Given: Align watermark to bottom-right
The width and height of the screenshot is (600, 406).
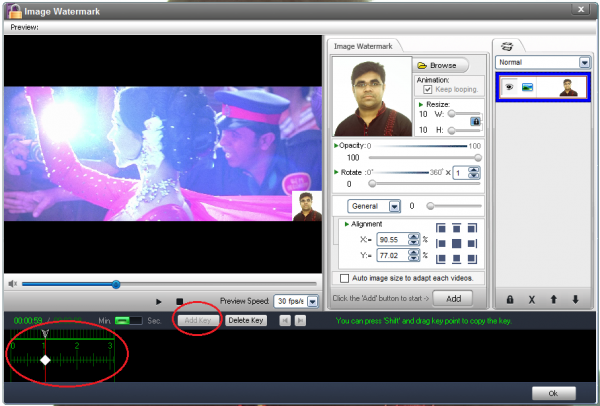Looking at the screenshot, I should pyautogui.click(x=472, y=259).
